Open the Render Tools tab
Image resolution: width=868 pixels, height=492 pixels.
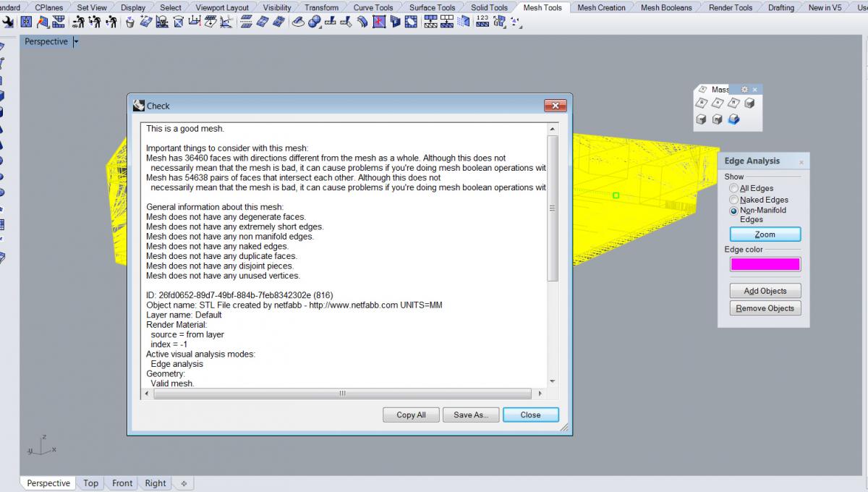point(731,7)
